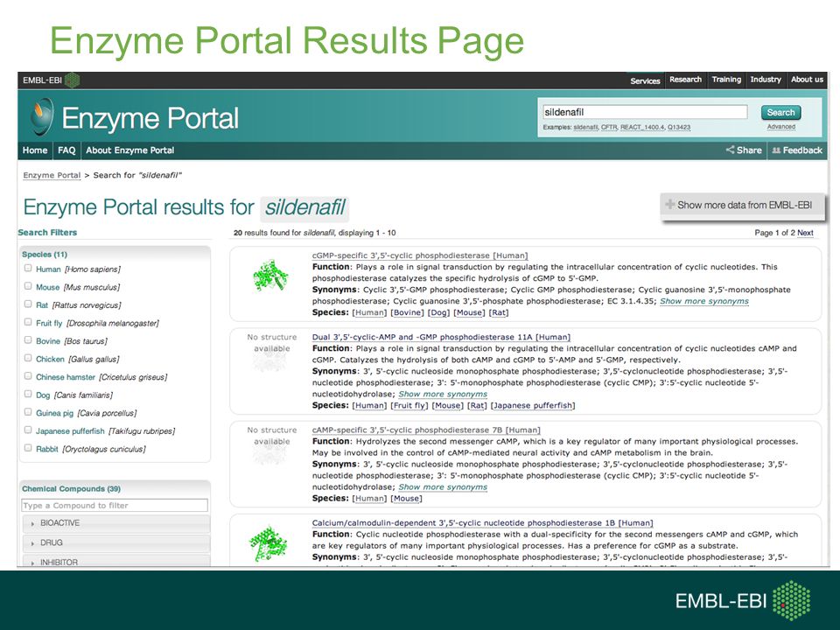Click the Type a Compound to filter field
840x630 pixels.
point(115,505)
